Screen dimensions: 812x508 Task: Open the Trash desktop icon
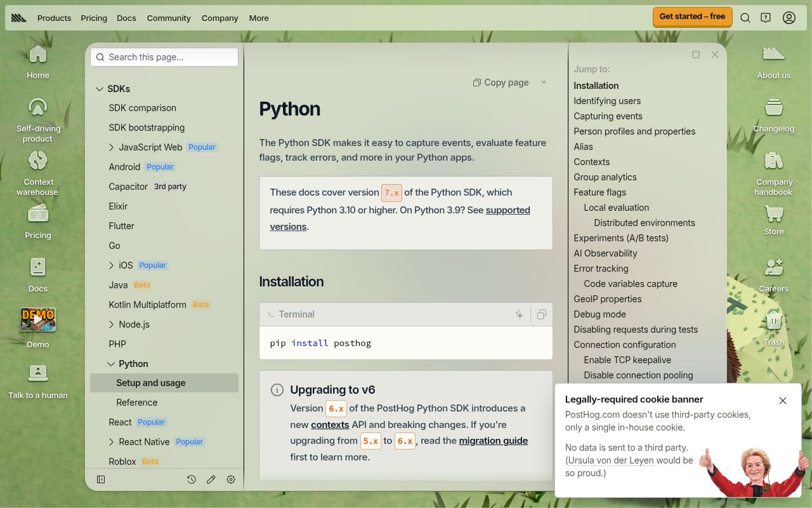pos(774,321)
